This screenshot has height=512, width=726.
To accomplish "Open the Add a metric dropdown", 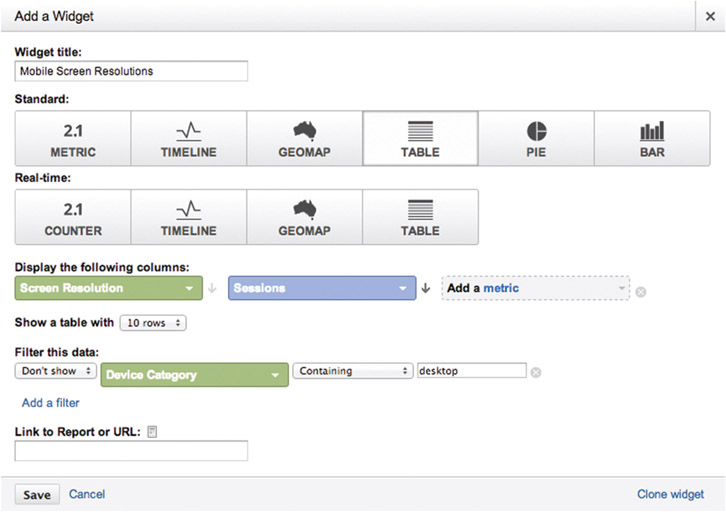I will pyautogui.click(x=536, y=288).
